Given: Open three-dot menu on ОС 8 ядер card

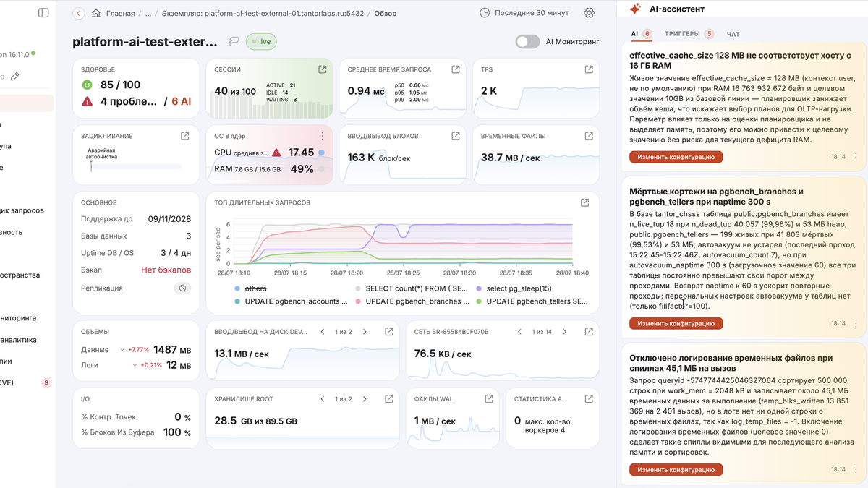Looking at the screenshot, I should coord(322,136).
